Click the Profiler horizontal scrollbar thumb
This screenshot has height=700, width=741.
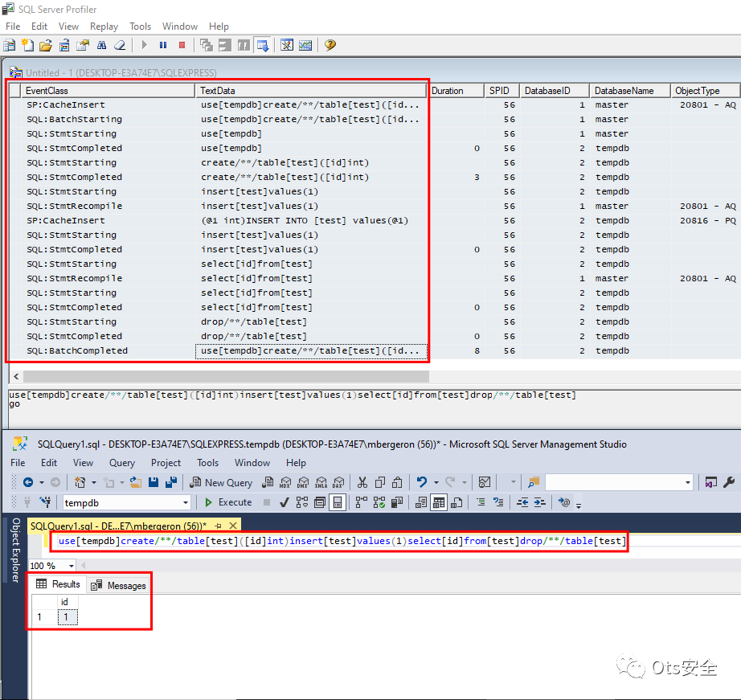tap(226, 377)
